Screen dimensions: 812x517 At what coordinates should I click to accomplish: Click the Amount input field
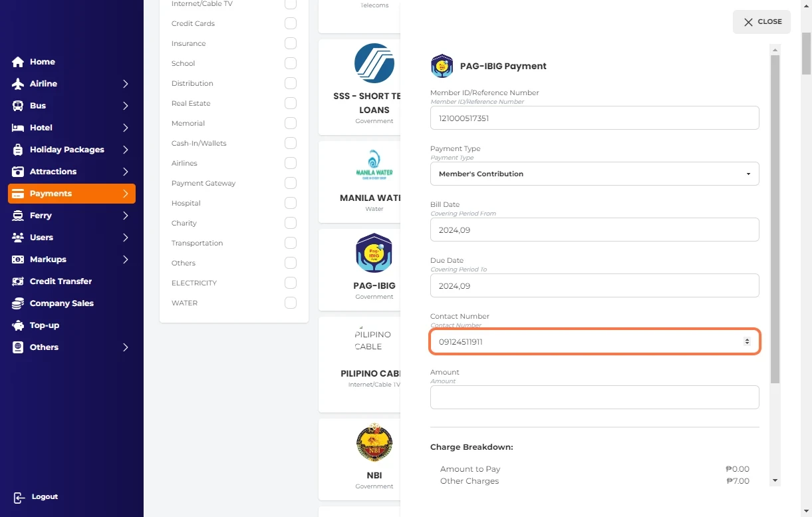tap(594, 397)
